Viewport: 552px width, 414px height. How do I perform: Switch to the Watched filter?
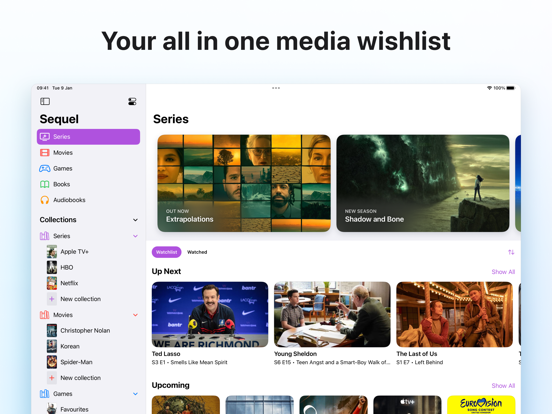point(197,252)
